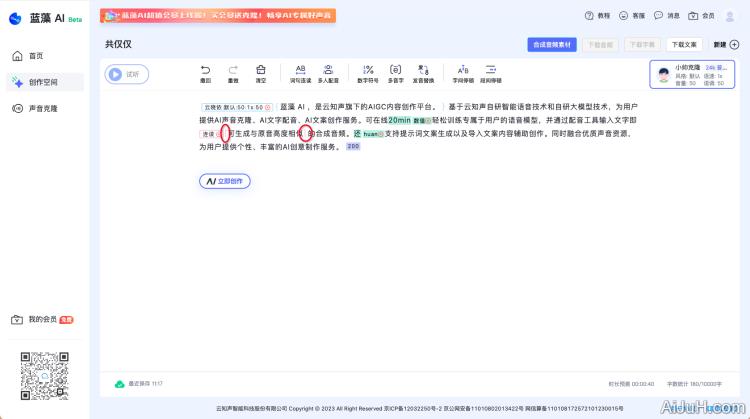Expand the 新建 plus menu
This screenshot has height=419, width=750.
click(x=726, y=45)
